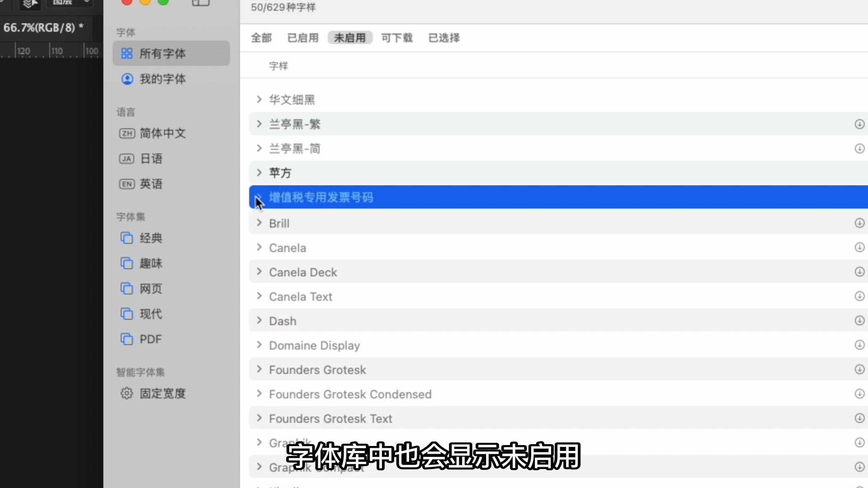This screenshot has height=488, width=868.
Task: Collapse the 增值税专用发票号码 entry
Action: (259, 197)
